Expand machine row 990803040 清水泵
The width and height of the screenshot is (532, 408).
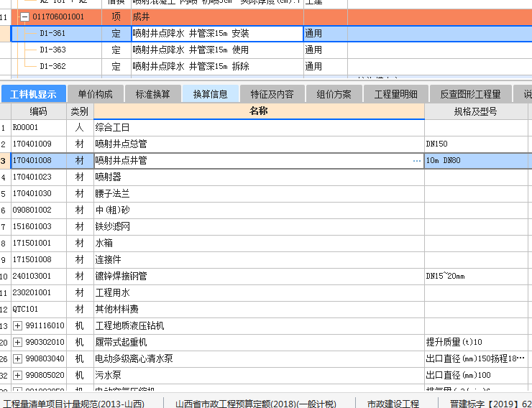click(17, 358)
